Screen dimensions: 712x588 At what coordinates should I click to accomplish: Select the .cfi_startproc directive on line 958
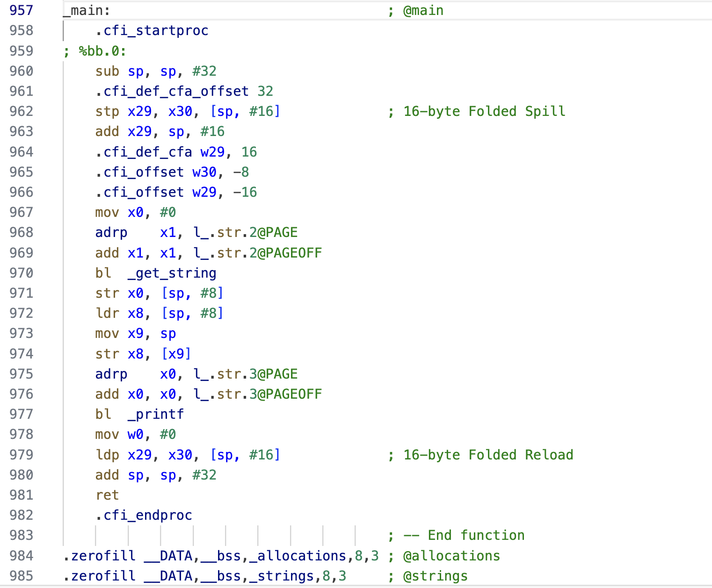coord(152,30)
